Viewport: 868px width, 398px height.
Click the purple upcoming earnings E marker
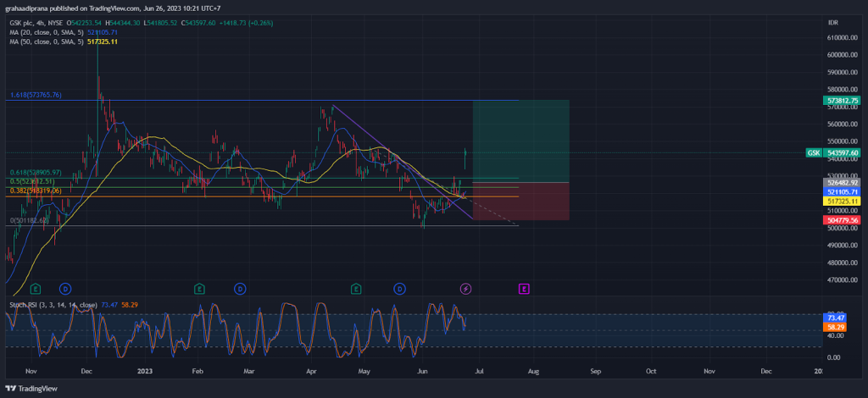[x=524, y=289]
